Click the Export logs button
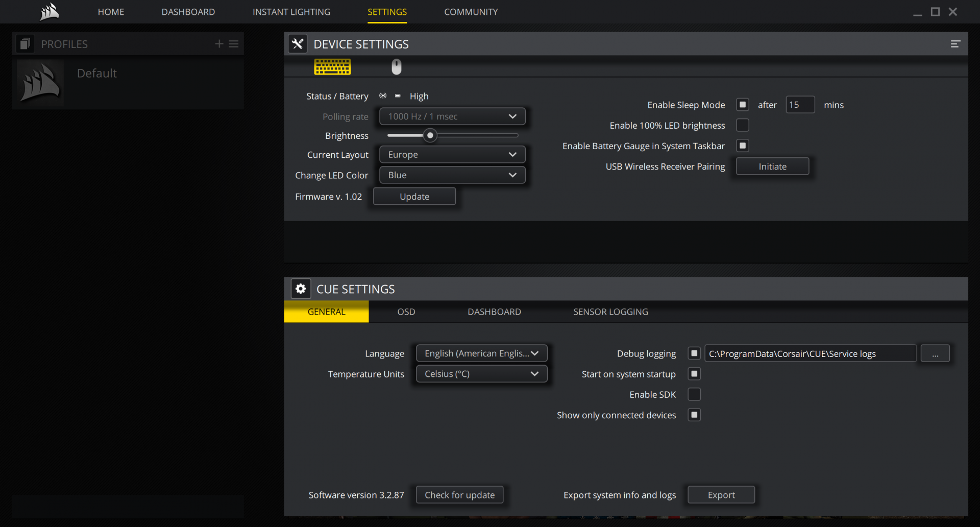This screenshot has height=527, width=980. point(721,495)
